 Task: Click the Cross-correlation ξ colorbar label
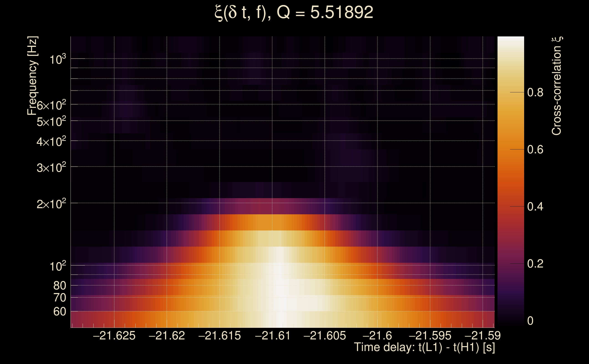click(x=557, y=86)
